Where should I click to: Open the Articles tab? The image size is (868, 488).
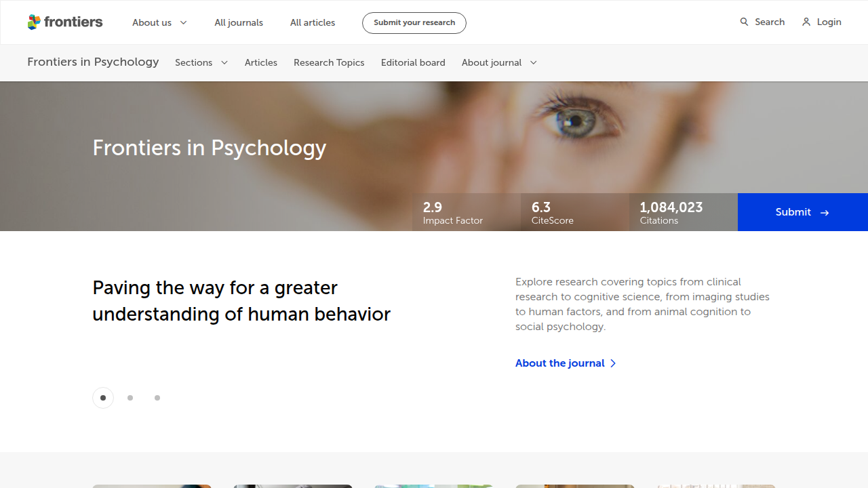click(x=261, y=62)
